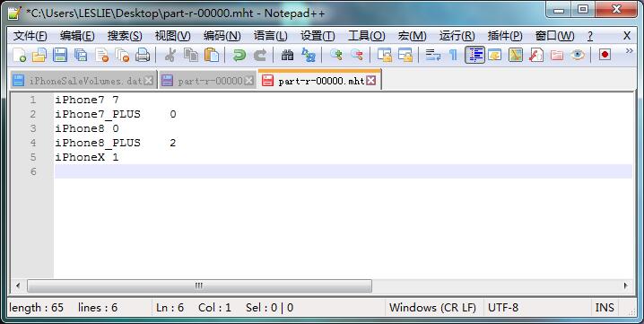644x324 pixels.
Task: Open the 编辑(E) menu
Action: (x=77, y=36)
